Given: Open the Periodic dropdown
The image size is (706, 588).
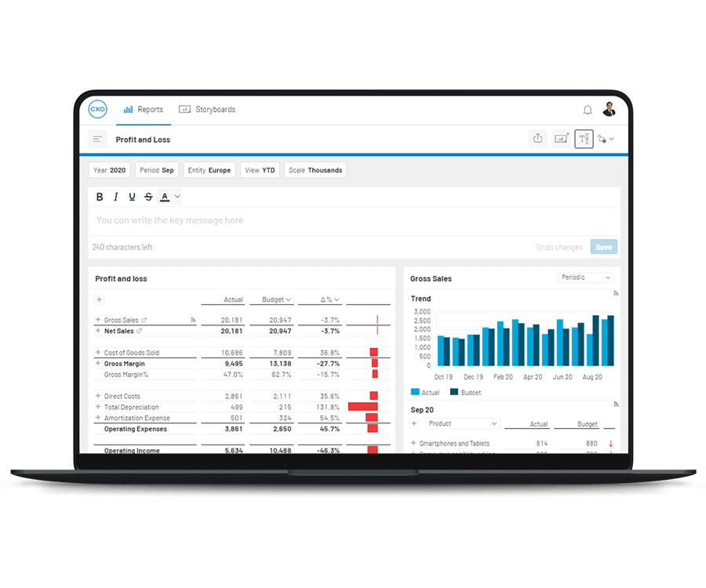Looking at the screenshot, I should point(585,278).
